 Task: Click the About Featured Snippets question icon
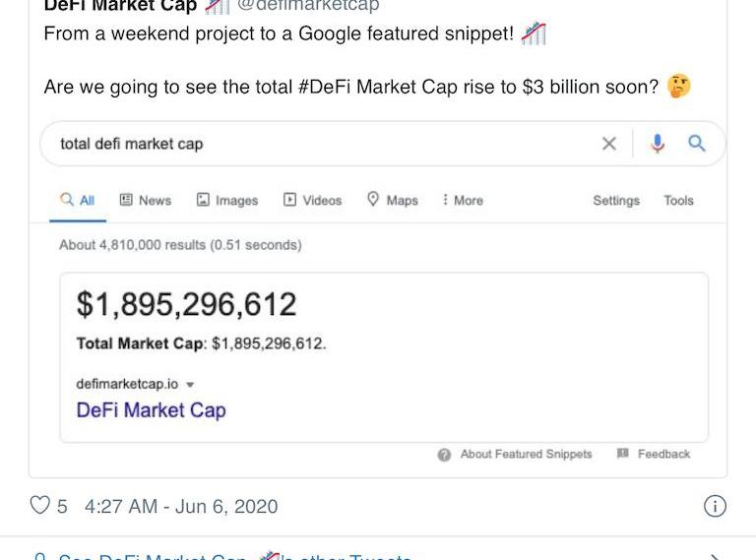coord(444,455)
